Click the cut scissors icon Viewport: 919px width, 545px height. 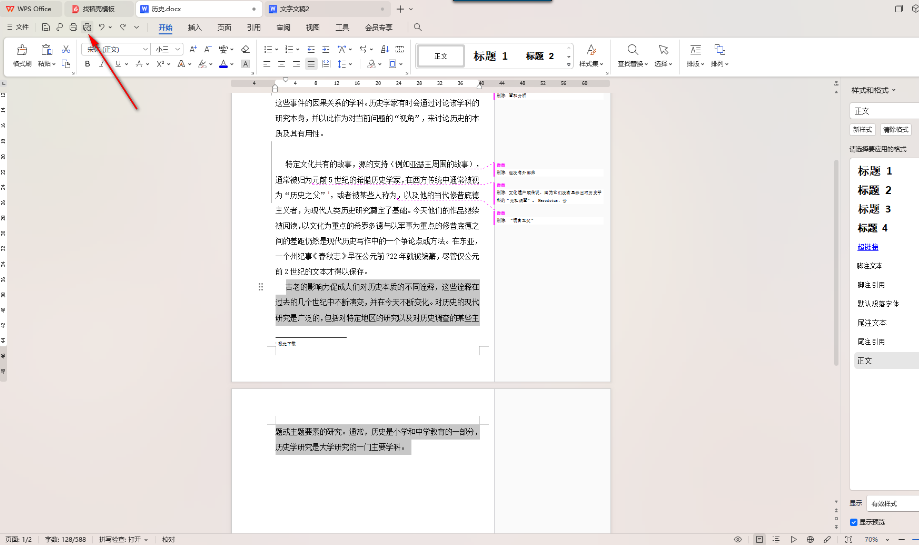(x=65, y=49)
